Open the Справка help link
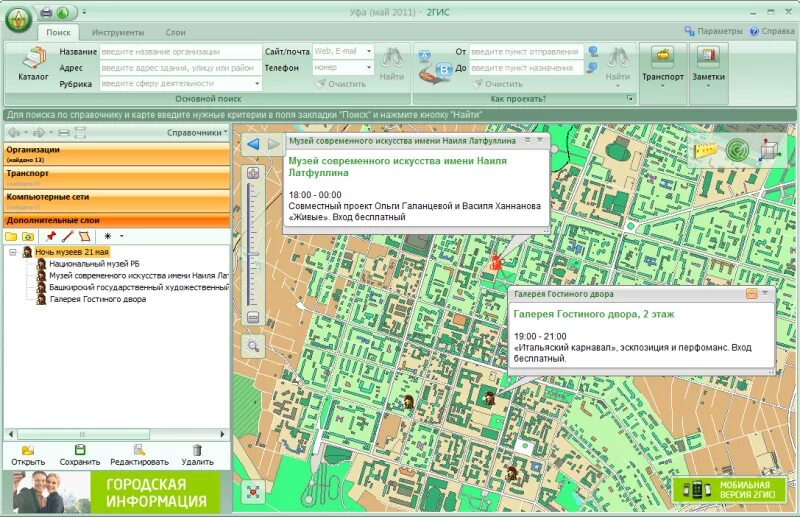The height and width of the screenshot is (517, 800). point(772,31)
